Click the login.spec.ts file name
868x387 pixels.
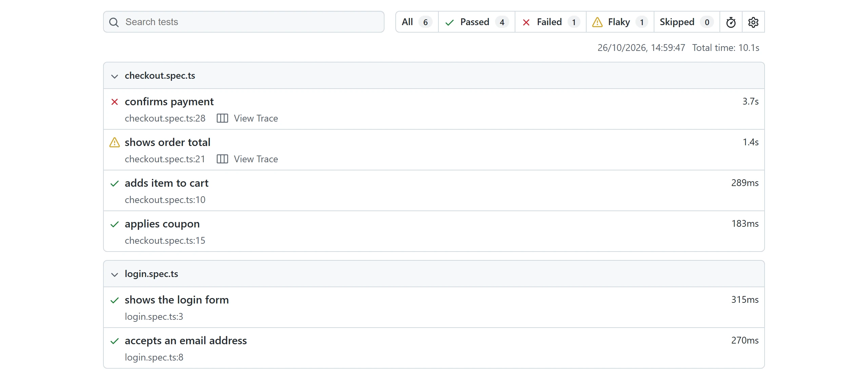click(x=152, y=274)
